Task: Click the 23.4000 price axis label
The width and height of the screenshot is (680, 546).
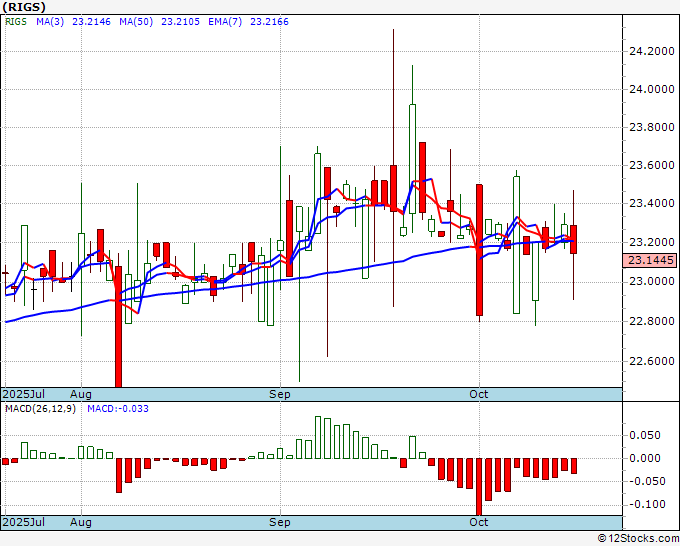Action: pos(652,203)
